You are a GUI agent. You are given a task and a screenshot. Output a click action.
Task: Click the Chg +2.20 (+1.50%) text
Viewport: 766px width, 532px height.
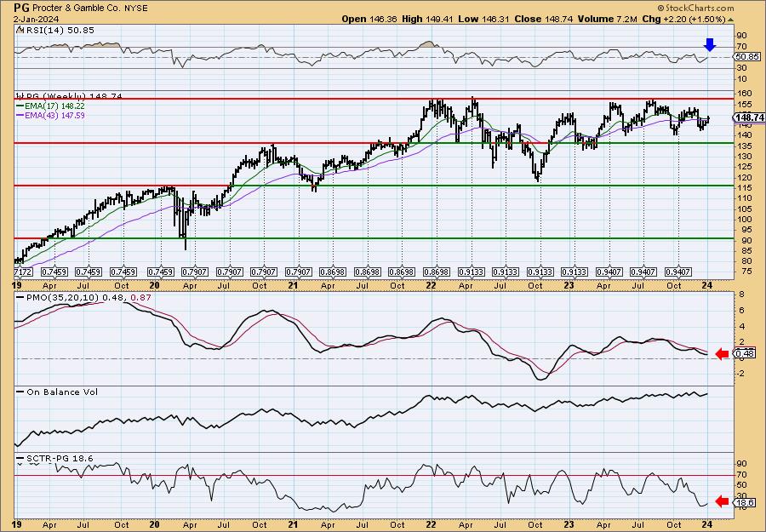pyautogui.click(x=683, y=19)
